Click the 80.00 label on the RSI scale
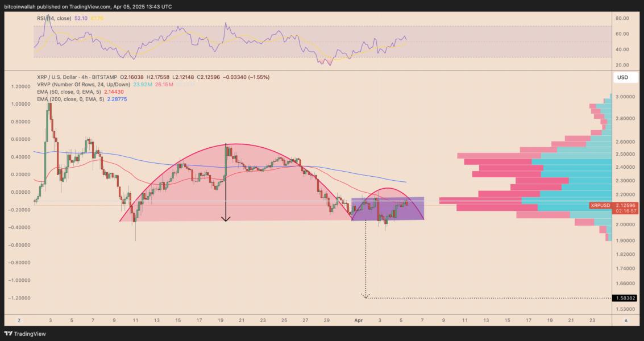Screen dimensions: 644x341 click(622, 19)
